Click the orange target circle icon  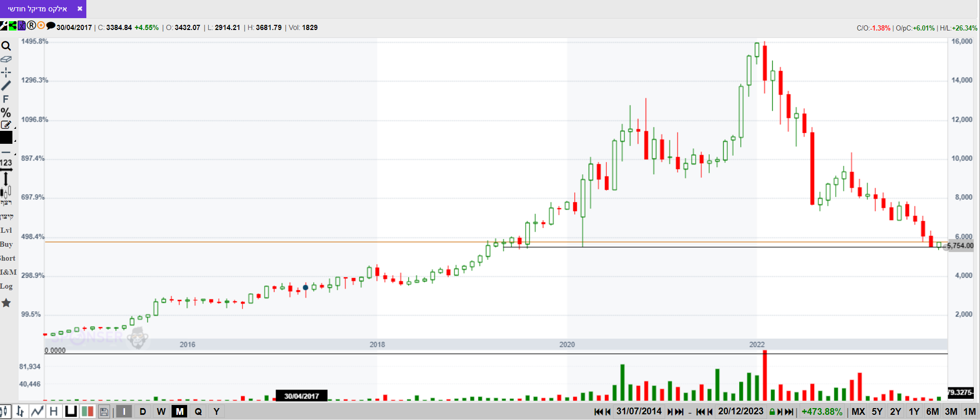[41, 25]
